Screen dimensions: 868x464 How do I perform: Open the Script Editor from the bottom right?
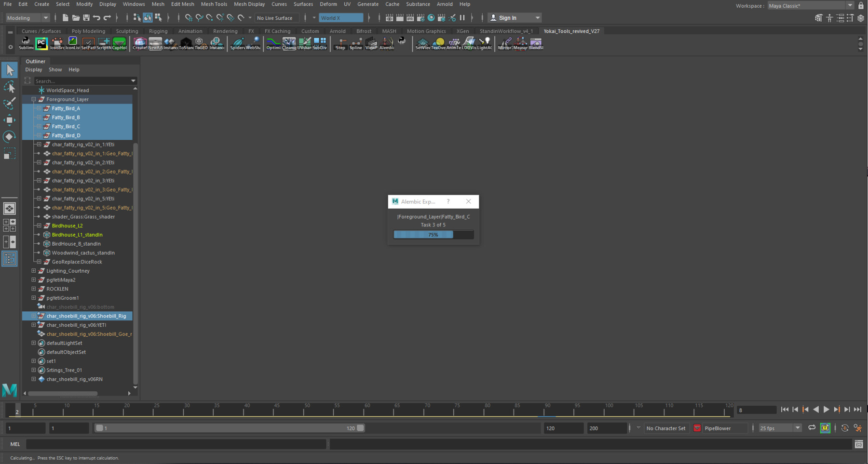point(859,444)
